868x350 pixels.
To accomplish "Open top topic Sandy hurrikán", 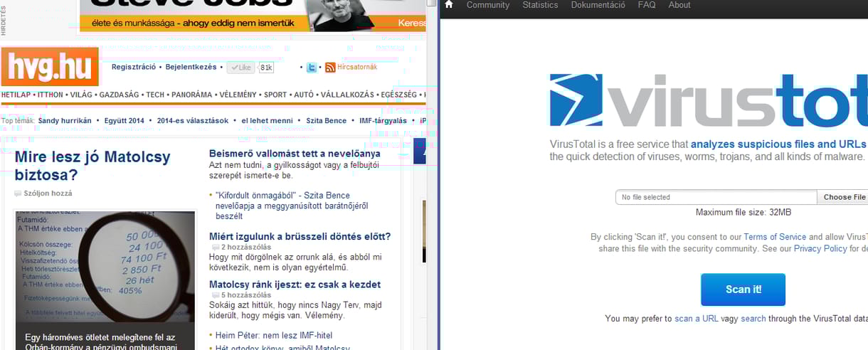I will tap(65, 121).
